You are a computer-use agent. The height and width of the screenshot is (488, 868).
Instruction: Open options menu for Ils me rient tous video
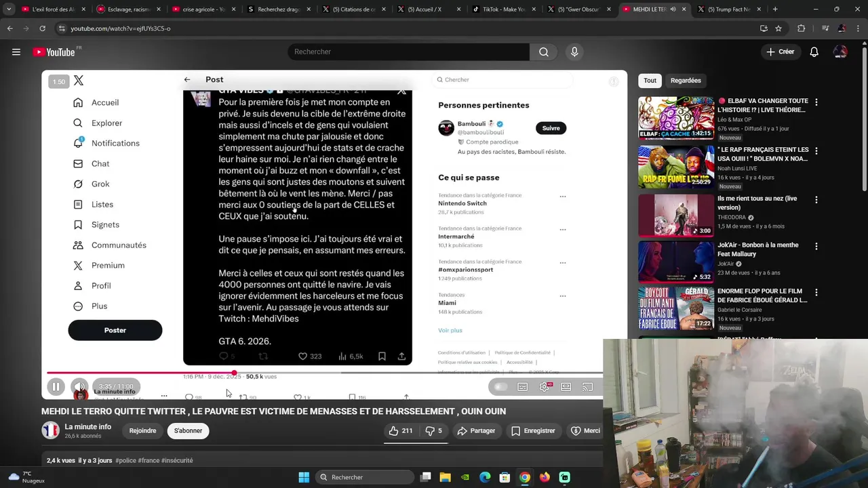click(816, 200)
